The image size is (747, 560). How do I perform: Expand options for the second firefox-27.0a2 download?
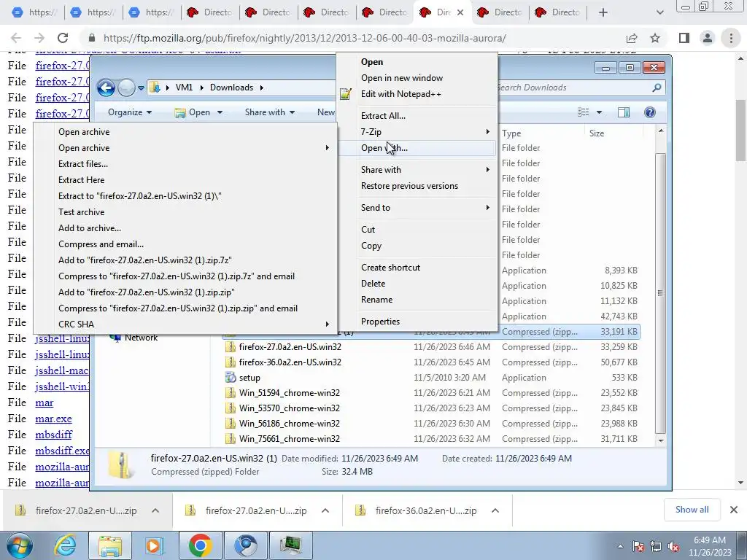pyautogui.click(x=325, y=510)
